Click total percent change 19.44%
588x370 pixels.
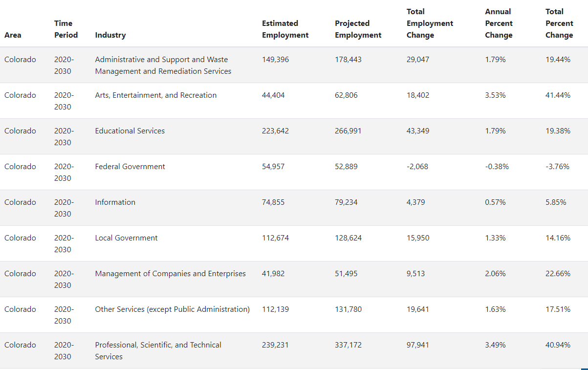[558, 60]
